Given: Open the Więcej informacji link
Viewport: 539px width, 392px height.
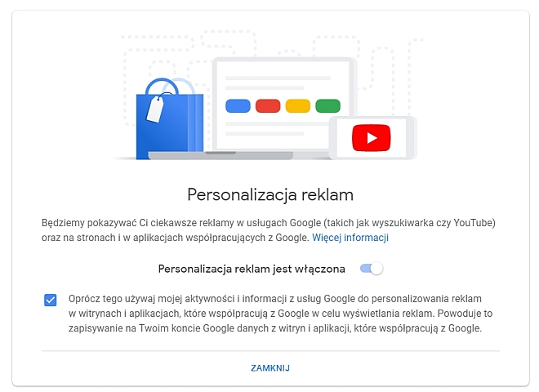Looking at the screenshot, I should coord(350,238).
